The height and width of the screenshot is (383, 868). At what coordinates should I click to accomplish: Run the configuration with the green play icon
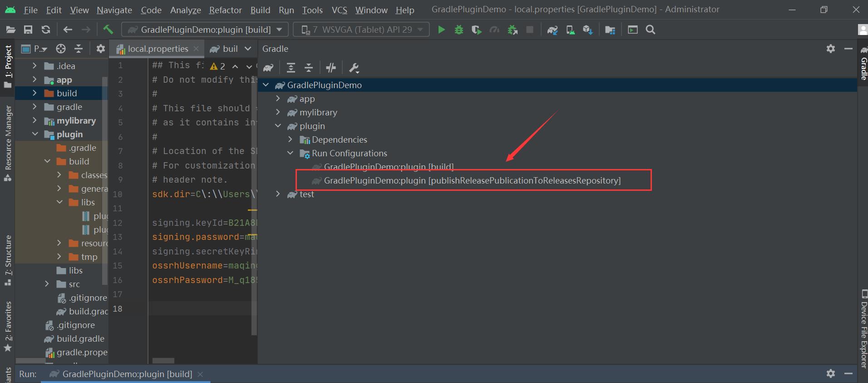[x=441, y=30]
